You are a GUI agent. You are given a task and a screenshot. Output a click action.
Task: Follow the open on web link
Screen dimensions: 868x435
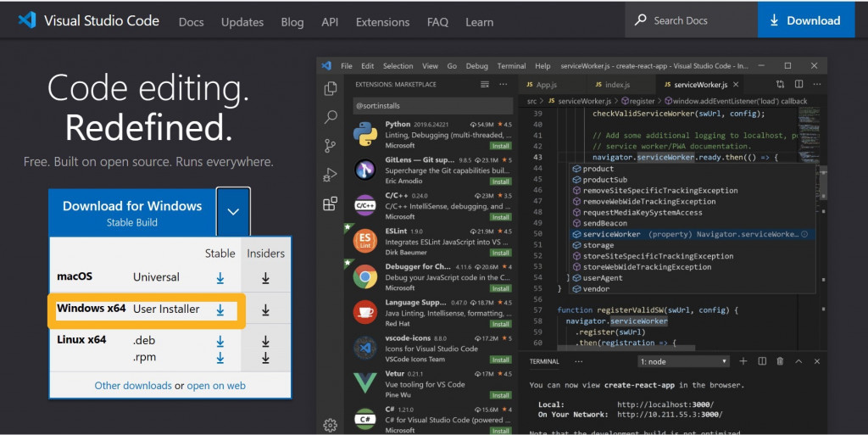(216, 386)
